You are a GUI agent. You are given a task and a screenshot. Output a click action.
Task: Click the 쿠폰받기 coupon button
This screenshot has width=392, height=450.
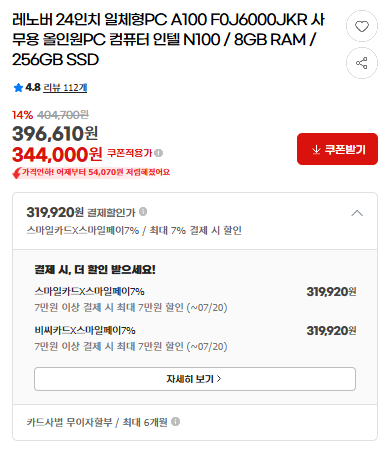[337, 149]
